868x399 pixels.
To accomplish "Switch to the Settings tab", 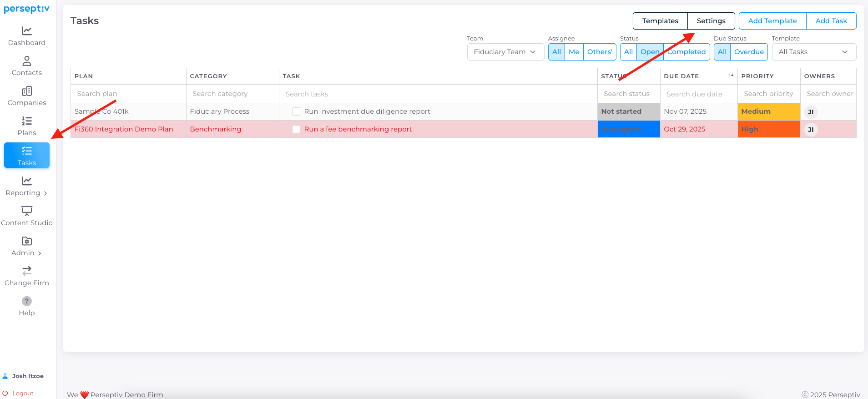I will [x=711, y=21].
